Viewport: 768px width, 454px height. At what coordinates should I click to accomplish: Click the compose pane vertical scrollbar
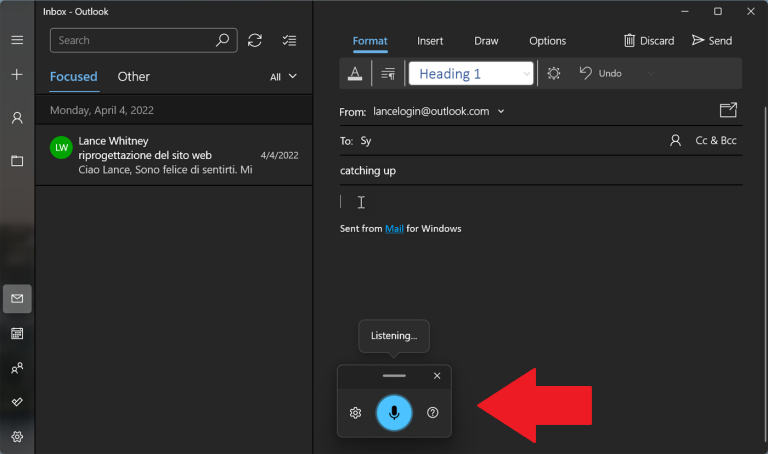coord(765,272)
